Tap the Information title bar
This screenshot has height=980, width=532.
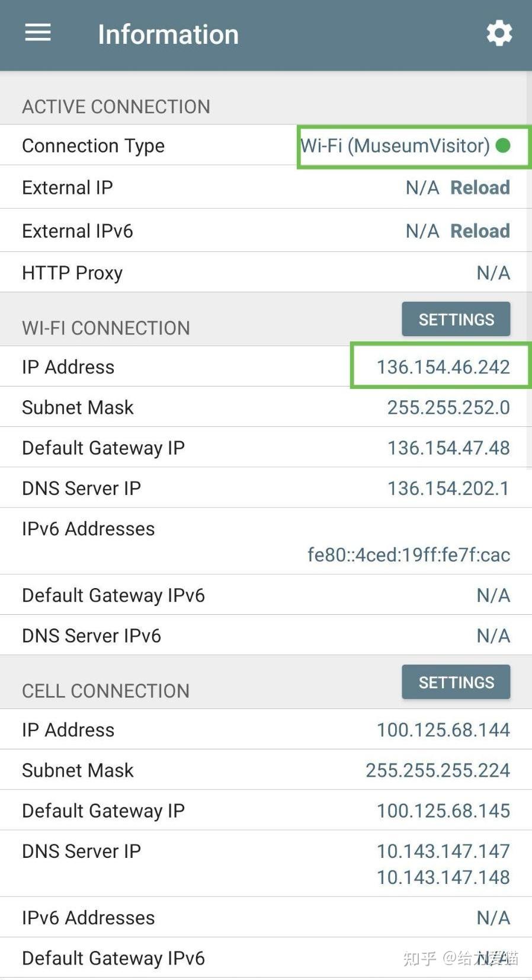(x=168, y=34)
